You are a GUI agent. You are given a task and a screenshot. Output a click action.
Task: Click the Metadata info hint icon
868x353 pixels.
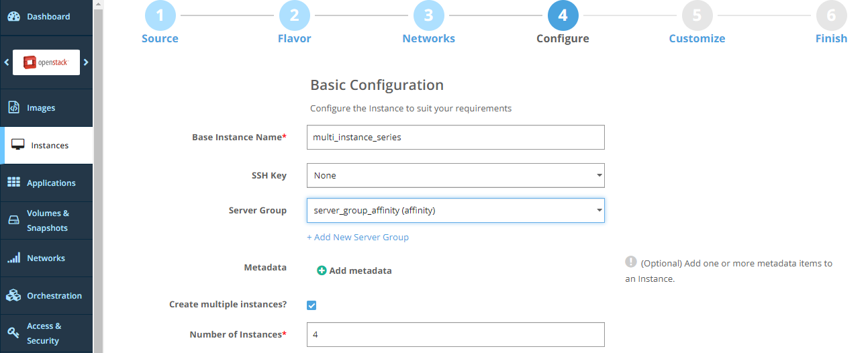[x=631, y=262]
